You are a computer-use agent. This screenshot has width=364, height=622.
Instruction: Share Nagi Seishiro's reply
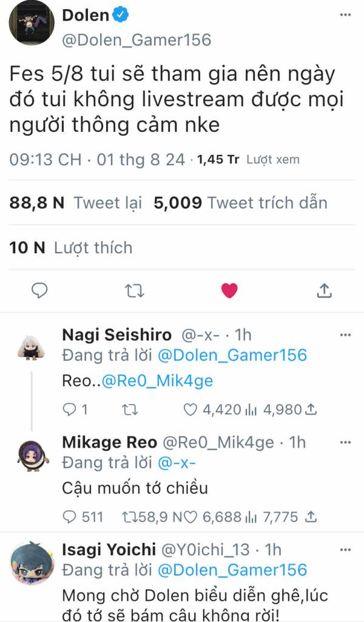pos(312,409)
